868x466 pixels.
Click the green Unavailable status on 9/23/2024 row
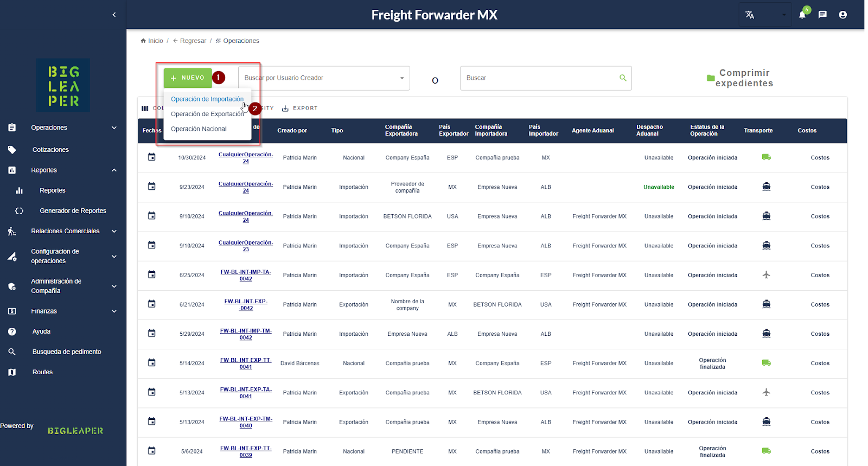[x=659, y=187]
